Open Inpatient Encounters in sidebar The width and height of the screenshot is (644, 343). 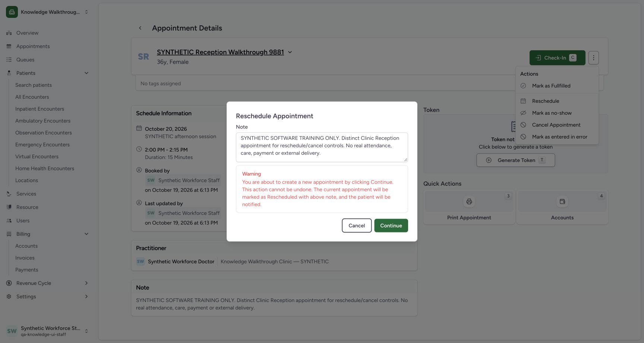pos(40,109)
